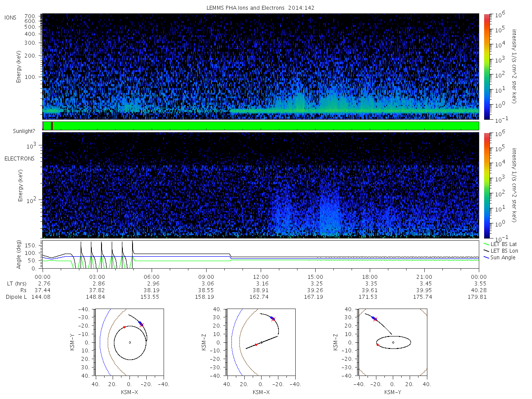Screen dimensions: 532x399
Task: Click the red dot in KSM-X/KSM-Z orbit plot
Action: (256, 344)
